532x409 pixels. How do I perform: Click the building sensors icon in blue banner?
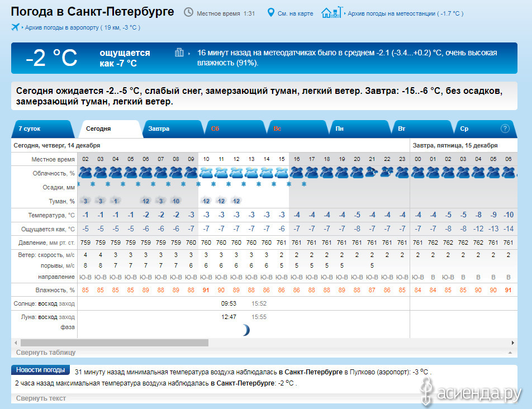click(179, 53)
